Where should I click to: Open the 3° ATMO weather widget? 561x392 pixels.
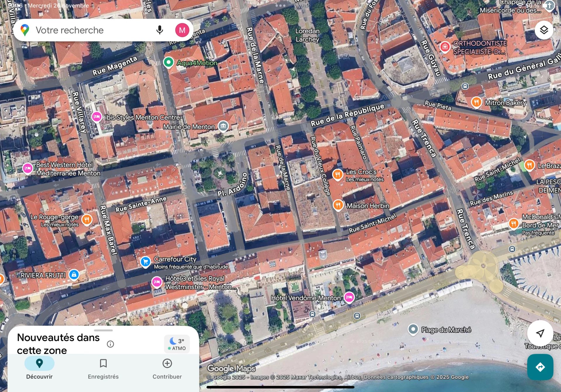(x=177, y=344)
